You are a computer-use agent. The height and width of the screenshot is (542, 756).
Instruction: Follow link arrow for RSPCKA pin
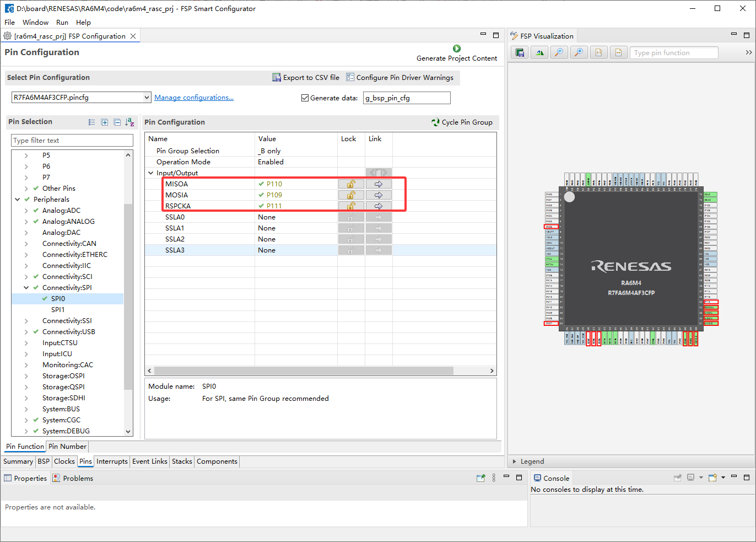coord(379,206)
